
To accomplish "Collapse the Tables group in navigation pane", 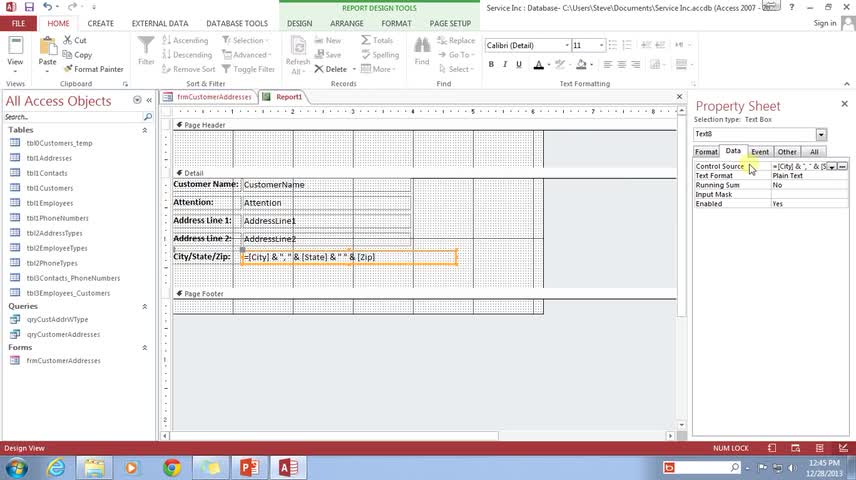I will pyautogui.click(x=145, y=130).
